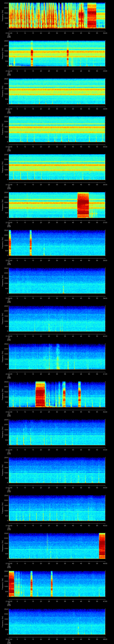Select the 35:00 end time label

(x=105, y=147)
